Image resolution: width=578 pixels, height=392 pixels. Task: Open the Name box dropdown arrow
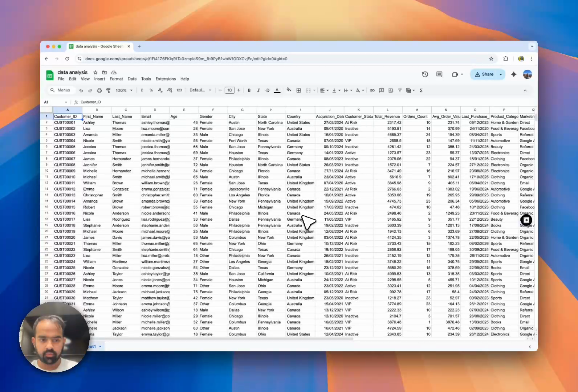pos(66,102)
